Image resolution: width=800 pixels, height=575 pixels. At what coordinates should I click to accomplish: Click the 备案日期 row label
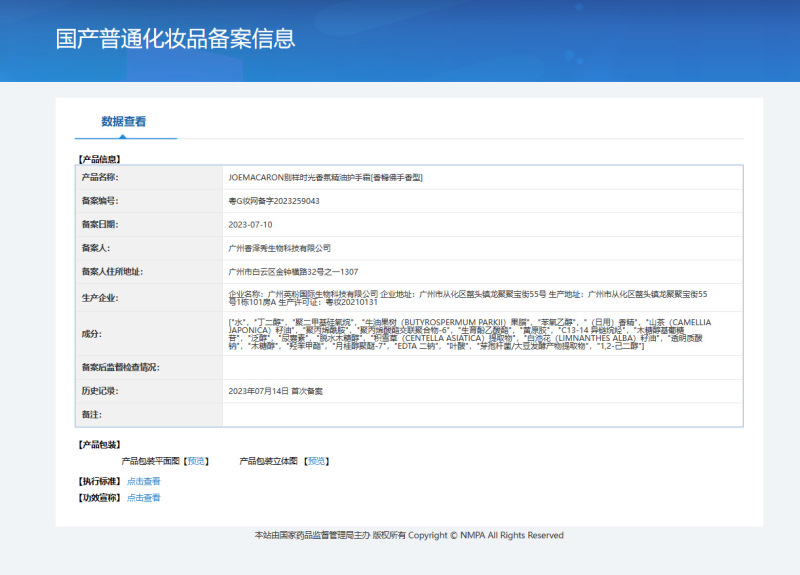(x=100, y=224)
